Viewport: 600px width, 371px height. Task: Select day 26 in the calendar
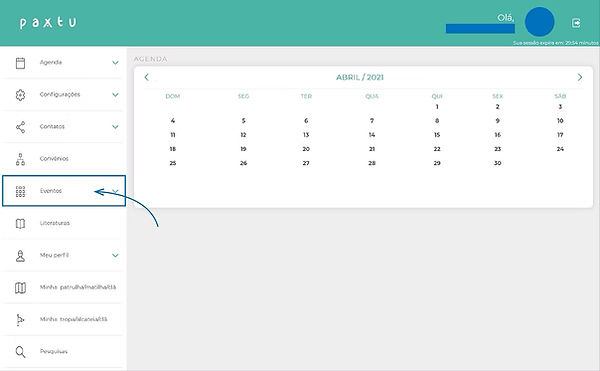243,163
